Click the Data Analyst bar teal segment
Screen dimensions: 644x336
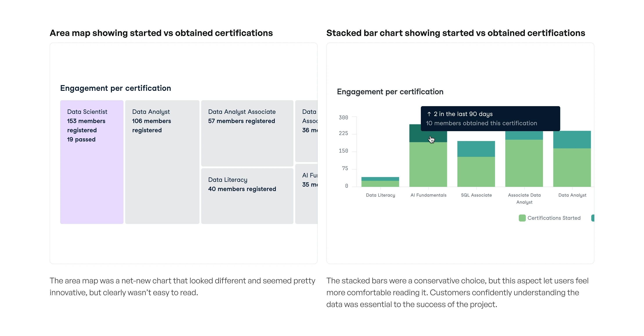(x=572, y=139)
